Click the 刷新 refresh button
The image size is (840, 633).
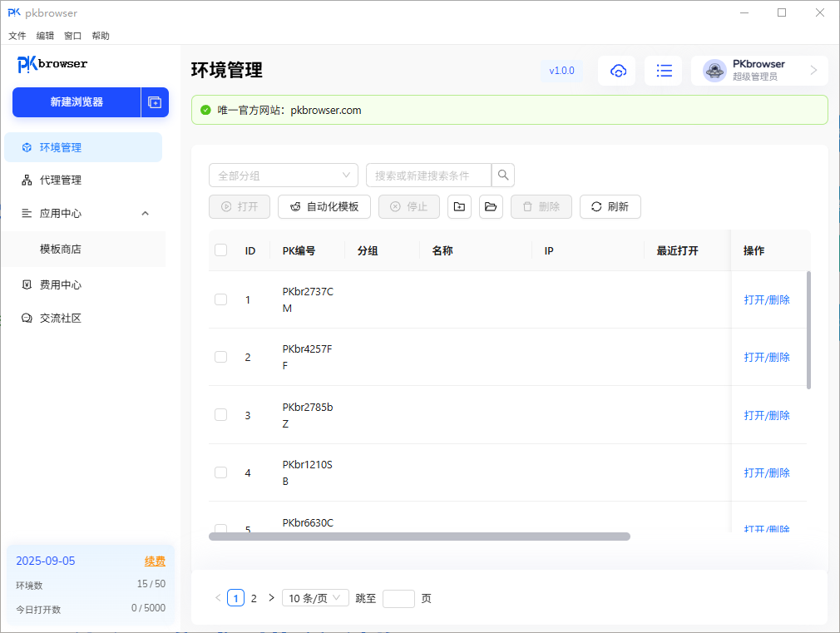(x=610, y=207)
